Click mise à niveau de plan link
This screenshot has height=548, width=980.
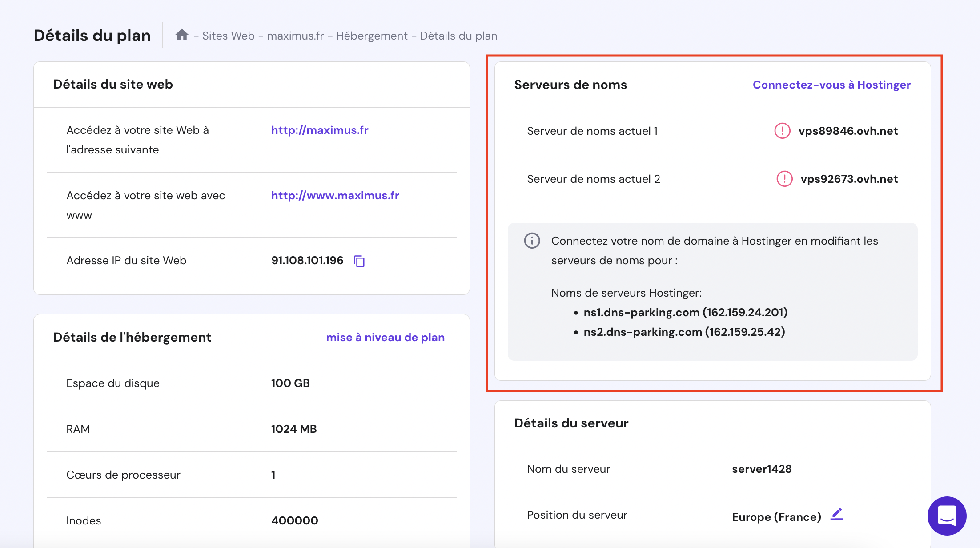click(x=385, y=337)
